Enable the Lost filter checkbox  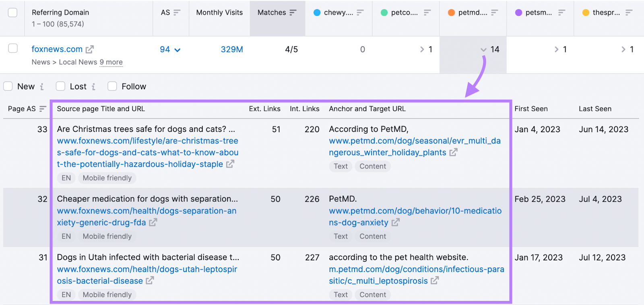point(60,86)
